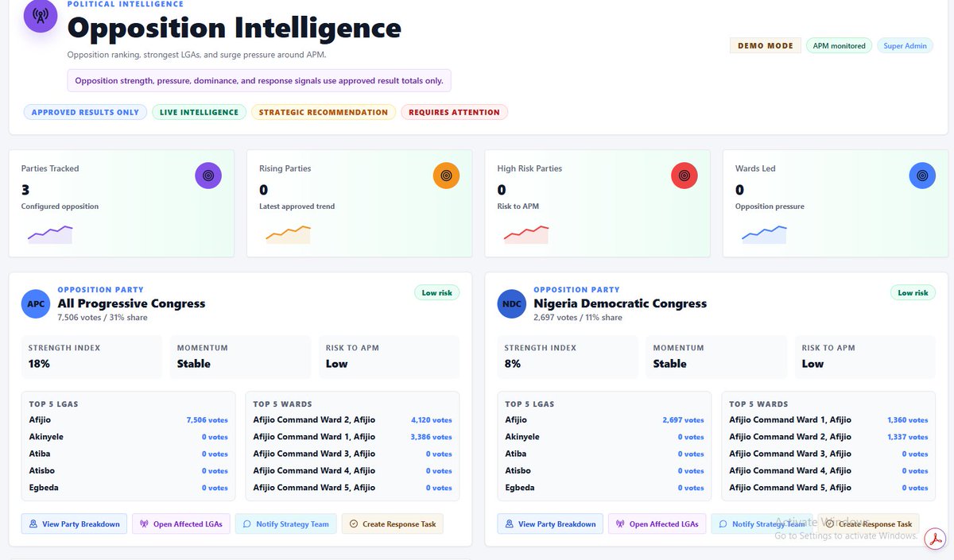Screen dimensions: 954x560
Task: Click the blue target icon on Wards Led card
Action: [x=922, y=176]
